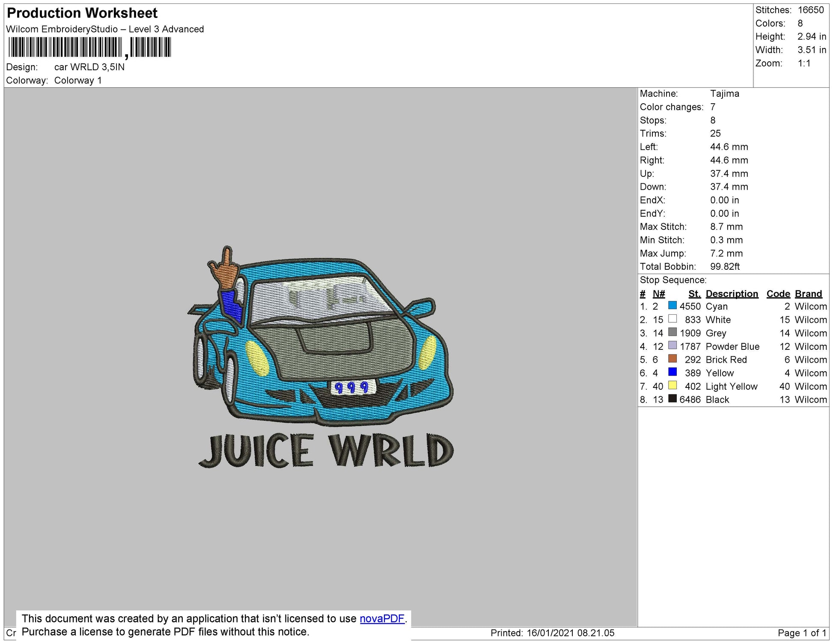Click the Powder Blue thread swatch
Image resolution: width=833 pixels, height=644 pixels.
coord(672,346)
